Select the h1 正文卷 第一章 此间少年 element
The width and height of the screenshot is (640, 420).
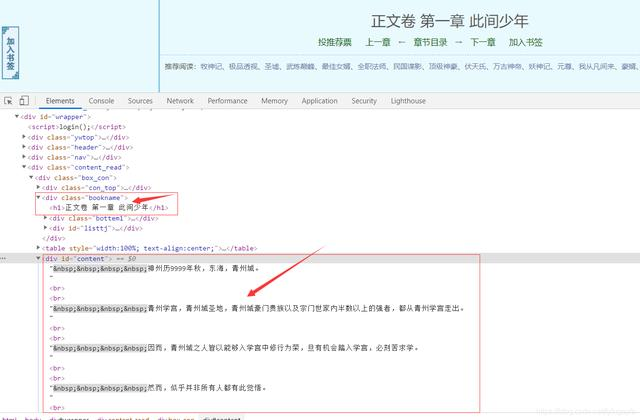[x=109, y=207]
